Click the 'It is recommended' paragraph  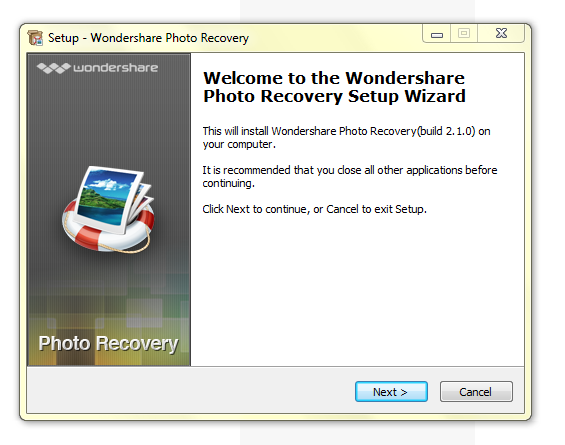pos(350,177)
